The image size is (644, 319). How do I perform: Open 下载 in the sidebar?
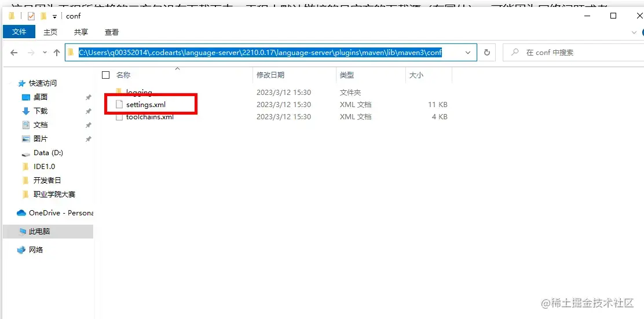click(41, 111)
